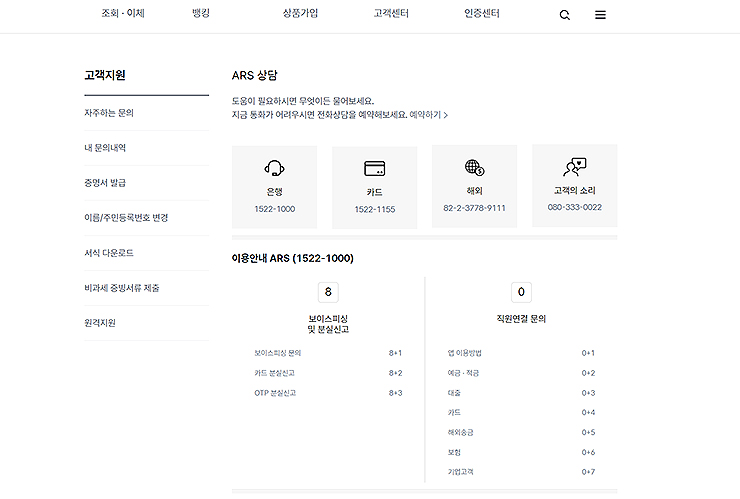Click the 0+7 shortcut code

[588, 472]
